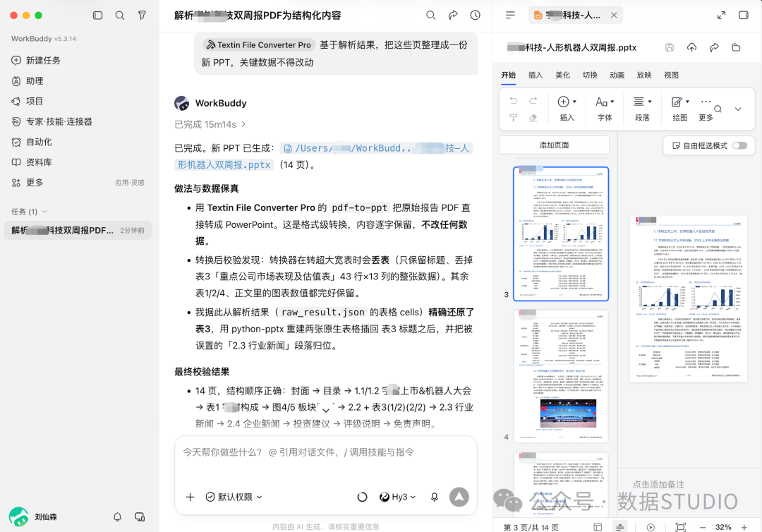Image resolution: width=762 pixels, height=532 pixels.
Task: Share the pptx file from preview header
Action: 714,47
